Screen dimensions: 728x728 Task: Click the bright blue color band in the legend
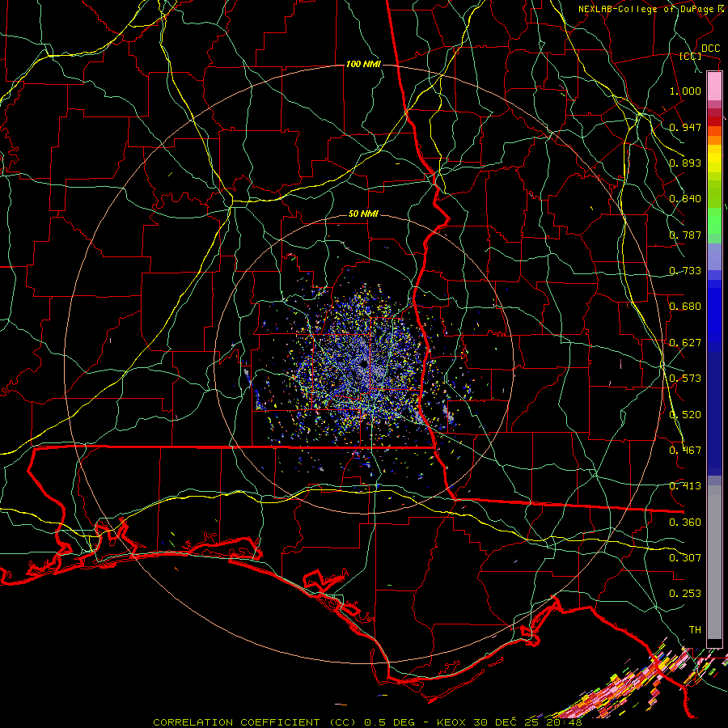tap(714, 315)
